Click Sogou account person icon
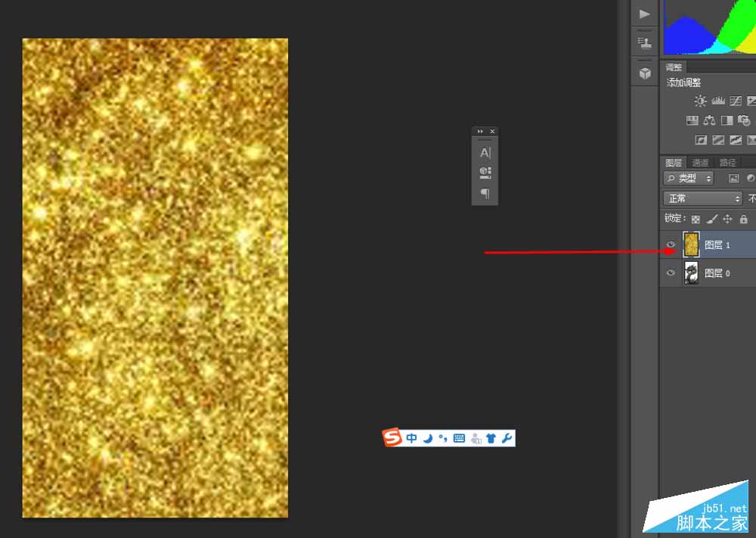Image resolution: width=756 pixels, height=538 pixels. [x=476, y=439]
